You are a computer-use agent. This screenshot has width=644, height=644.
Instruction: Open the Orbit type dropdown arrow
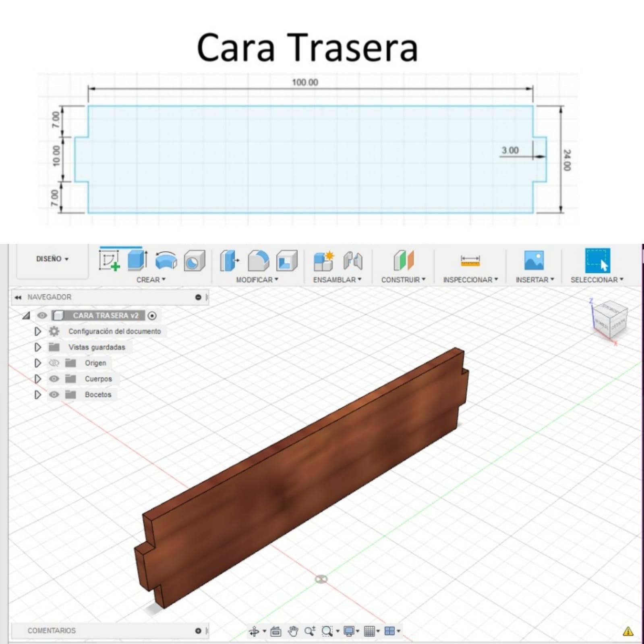pos(265,631)
